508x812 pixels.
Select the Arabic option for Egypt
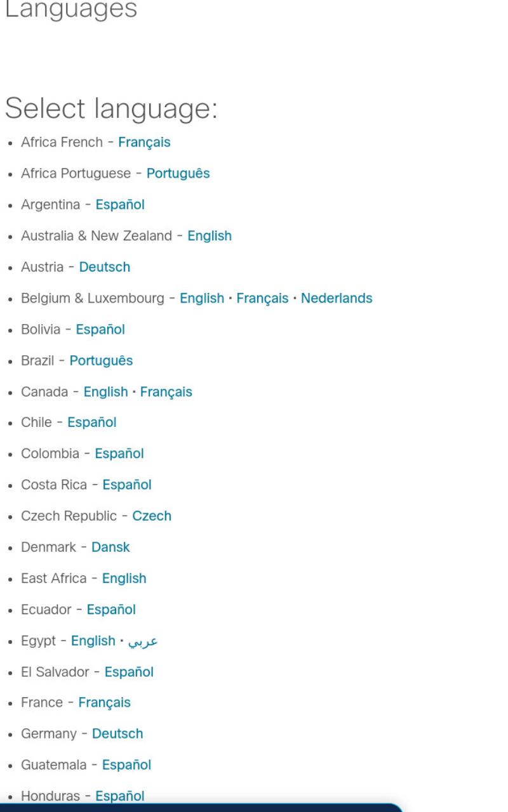pos(143,641)
